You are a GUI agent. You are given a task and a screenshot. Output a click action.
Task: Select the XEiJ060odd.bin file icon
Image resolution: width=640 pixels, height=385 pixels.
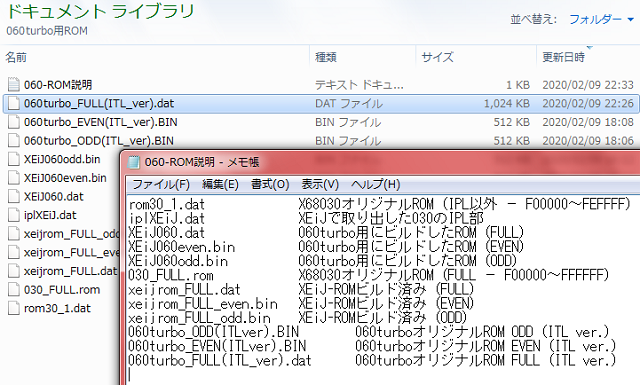coord(13,159)
